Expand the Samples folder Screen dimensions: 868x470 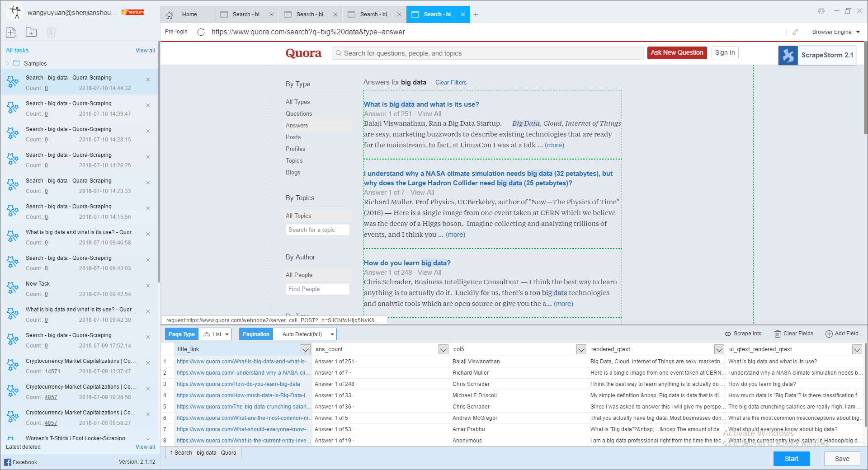[x=8, y=63]
